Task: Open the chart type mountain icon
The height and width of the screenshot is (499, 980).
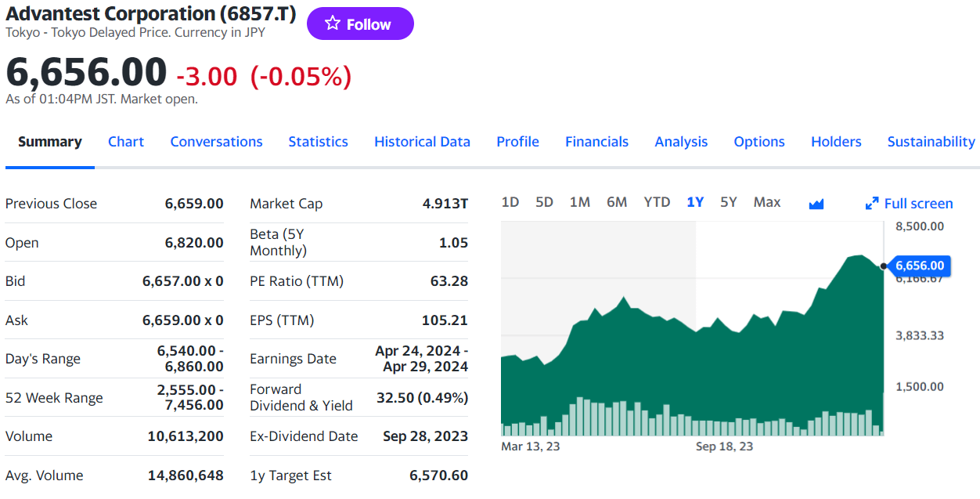Action: coord(816,204)
